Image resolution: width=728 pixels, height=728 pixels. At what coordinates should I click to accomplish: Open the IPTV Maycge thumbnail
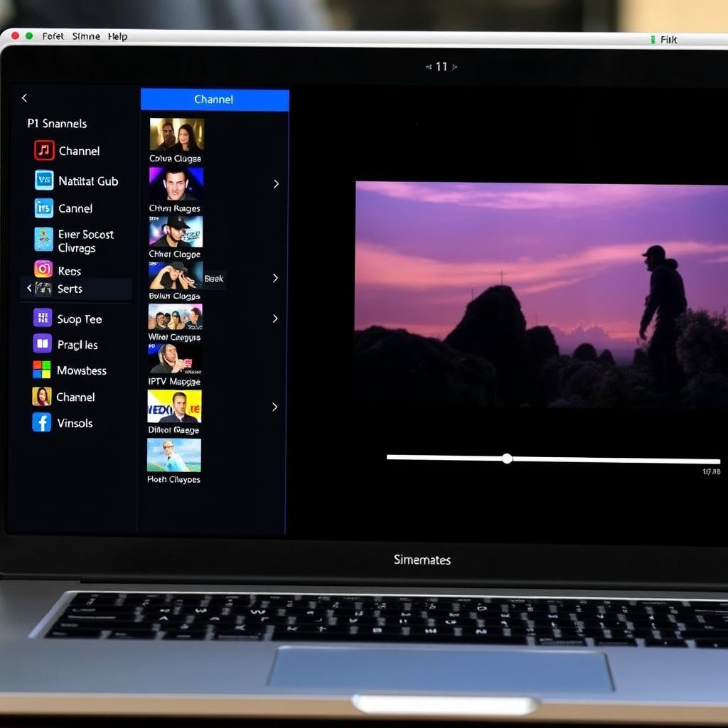point(174,359)
